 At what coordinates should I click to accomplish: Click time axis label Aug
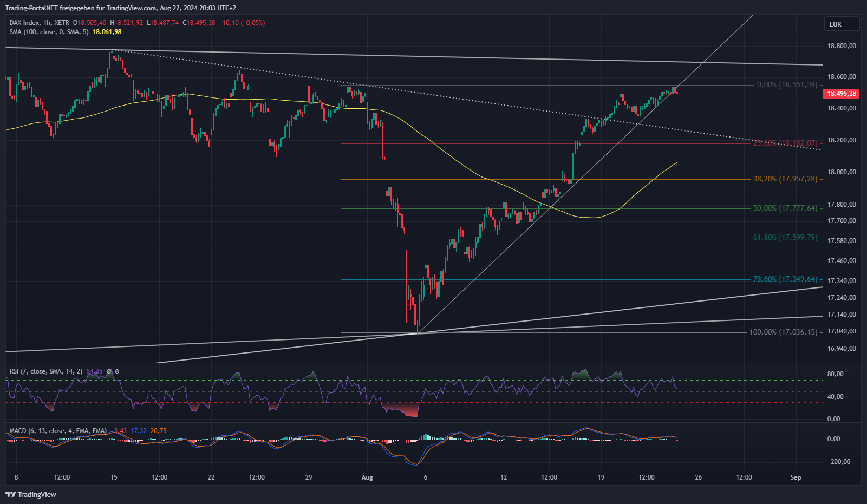(x=367, y=477)
